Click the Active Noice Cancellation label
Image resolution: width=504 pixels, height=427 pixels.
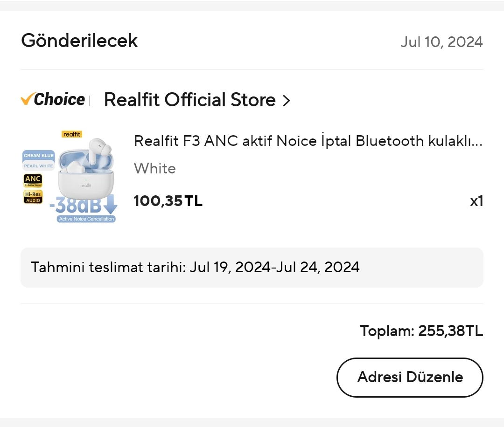[87, 219]
